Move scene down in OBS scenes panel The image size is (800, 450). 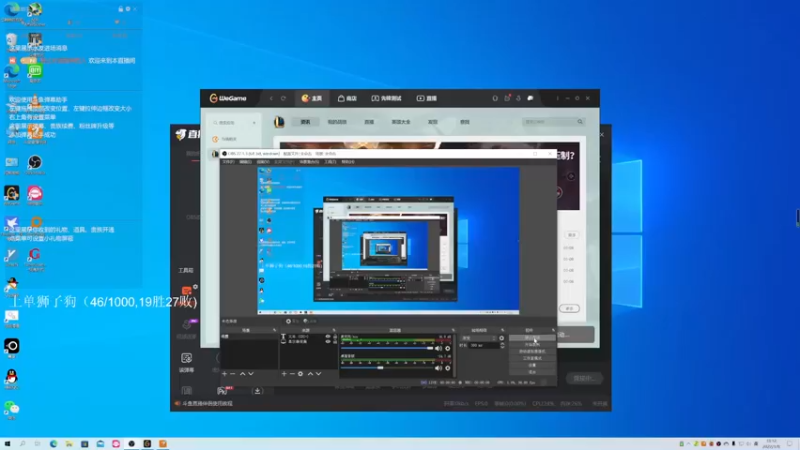point(251,374)
